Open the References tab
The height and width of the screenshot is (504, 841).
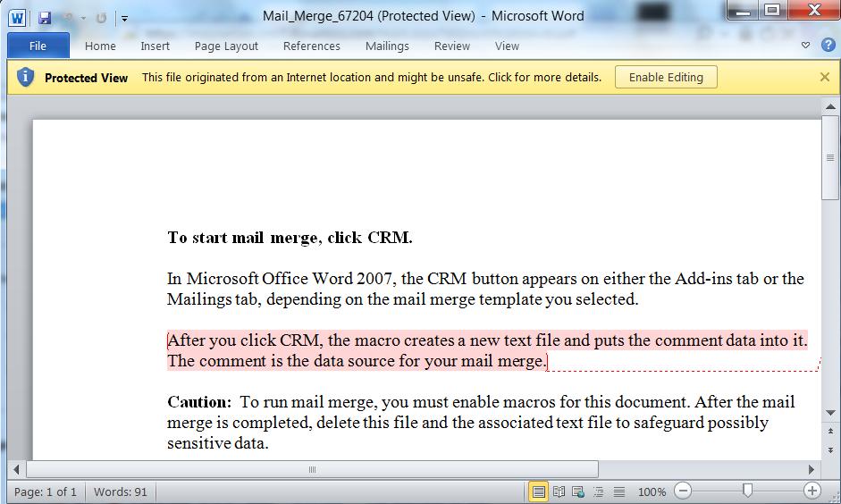[312, 46]
